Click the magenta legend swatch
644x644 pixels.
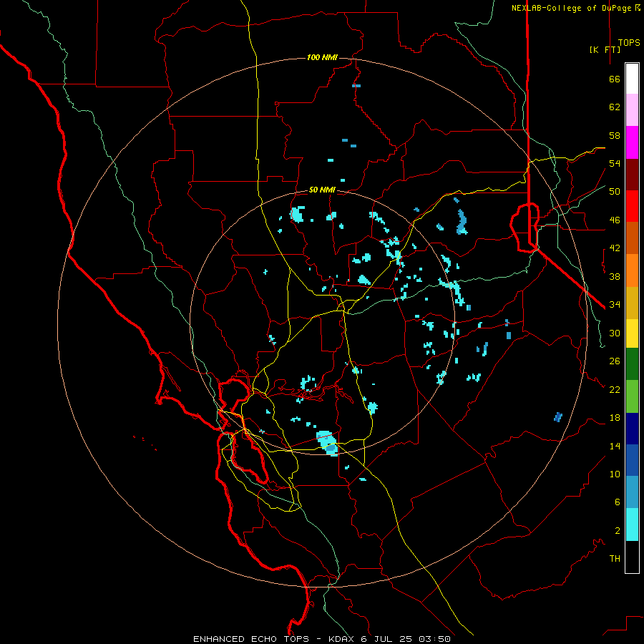632,142
